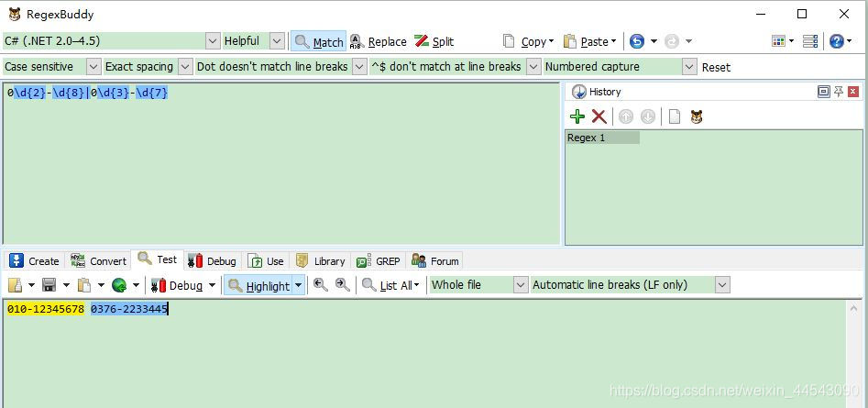The image size is (868, 408).
Task: Click the find next match icon
Action: [343, 285]
